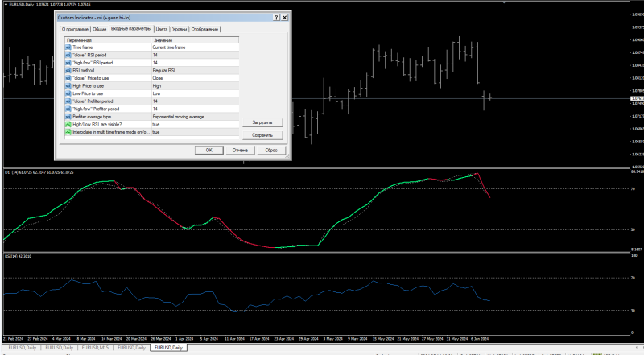Screen dimensions: 644x355
Task: Click the icon beside Low Price to use
Action: coord(68,93)
